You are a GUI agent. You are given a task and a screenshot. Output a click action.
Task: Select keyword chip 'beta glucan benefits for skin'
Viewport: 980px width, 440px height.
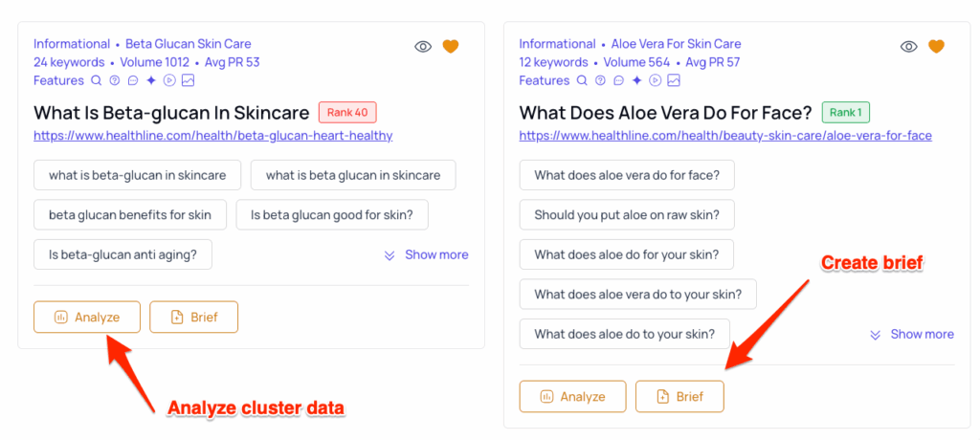click(130, 214)
